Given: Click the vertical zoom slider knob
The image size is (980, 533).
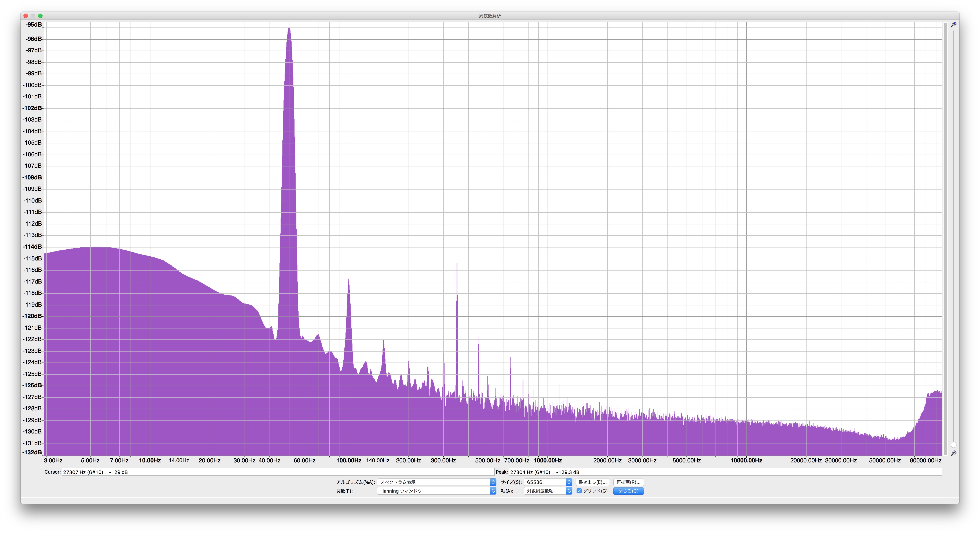Looking at the screenshot, I should [x=953, y=445].
